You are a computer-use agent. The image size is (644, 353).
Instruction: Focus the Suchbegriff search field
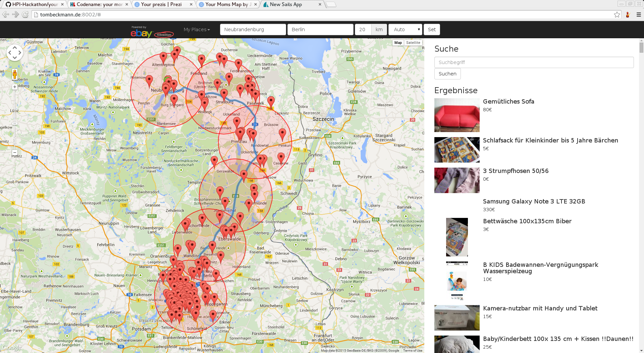[534, 62]
